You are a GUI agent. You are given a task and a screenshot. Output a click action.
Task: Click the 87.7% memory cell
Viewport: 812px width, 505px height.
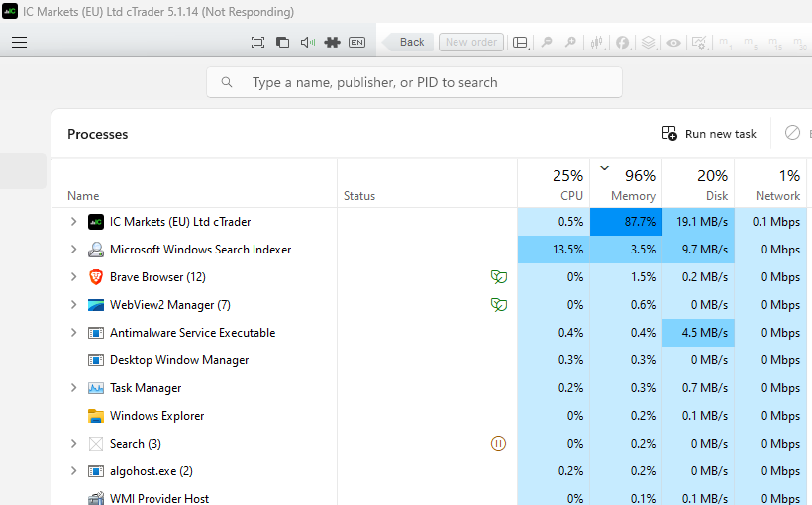pyautogui.click(x=626, y=222)
